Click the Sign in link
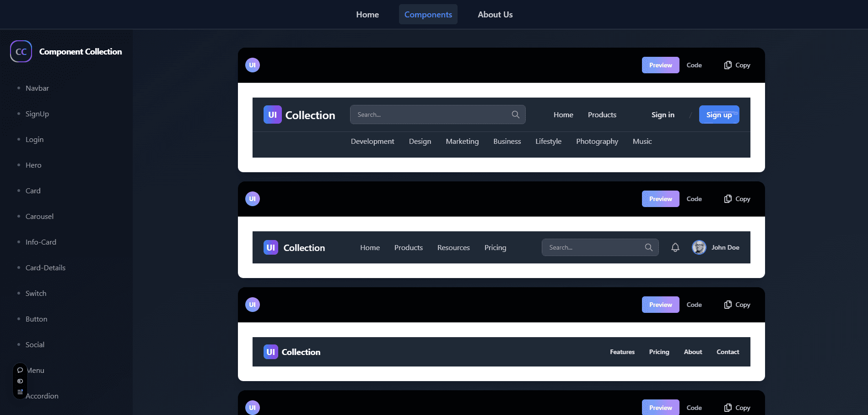The height and width of the screenshot is (415, 868). (663, 115)
